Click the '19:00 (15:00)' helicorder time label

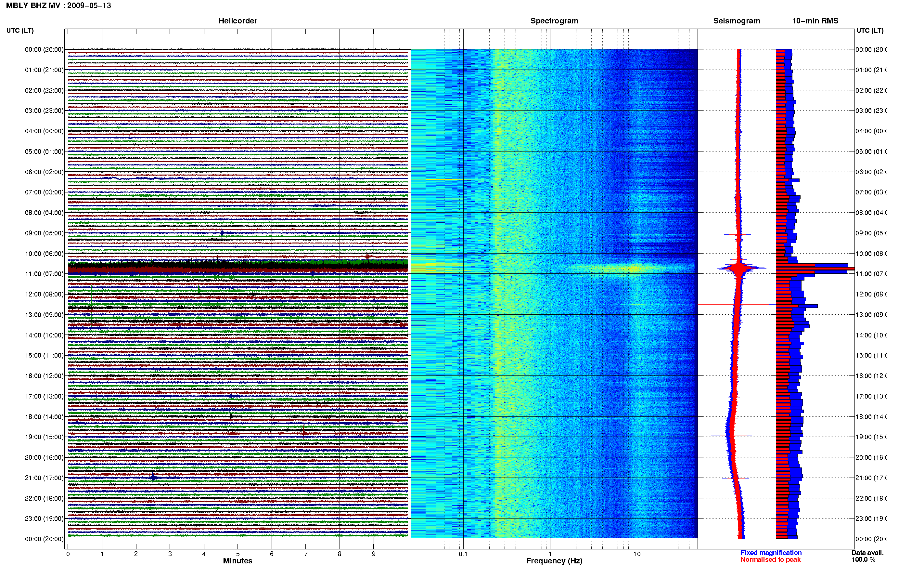44,437
